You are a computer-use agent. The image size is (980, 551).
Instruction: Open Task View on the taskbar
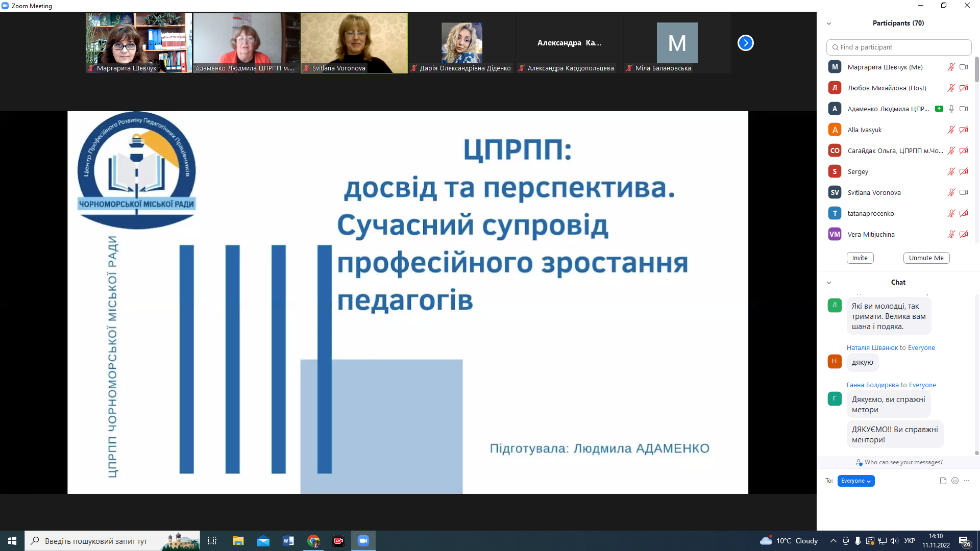212,541
